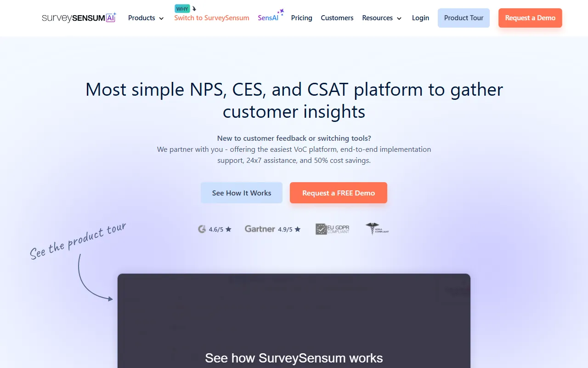Viewport: 588px width, 368px height.
Task: Open the SensAI menu item
Action: coord(268,18)
